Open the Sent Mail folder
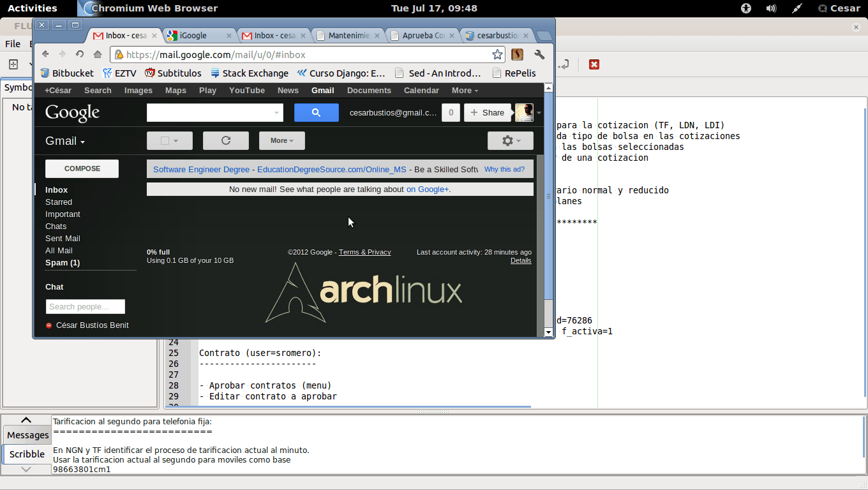Viewport: 868px width, 490px height. point(63,239)
